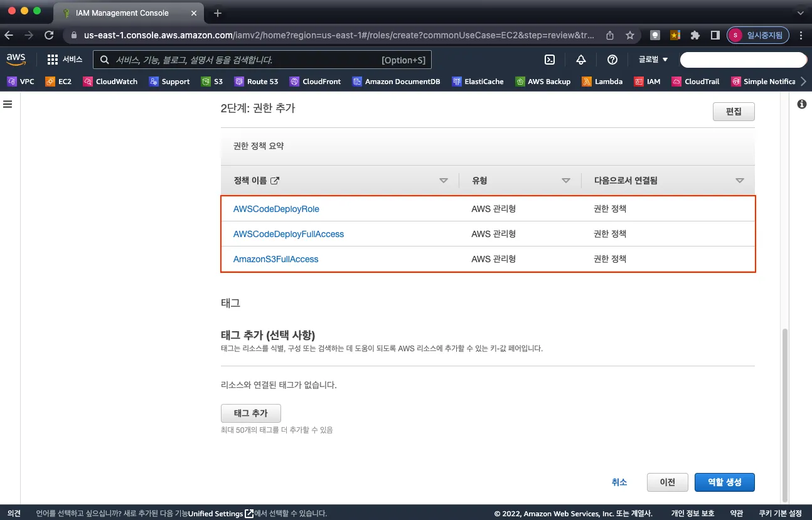Click the 이전 button
This screenshot has height=520, width=812.
668,482
